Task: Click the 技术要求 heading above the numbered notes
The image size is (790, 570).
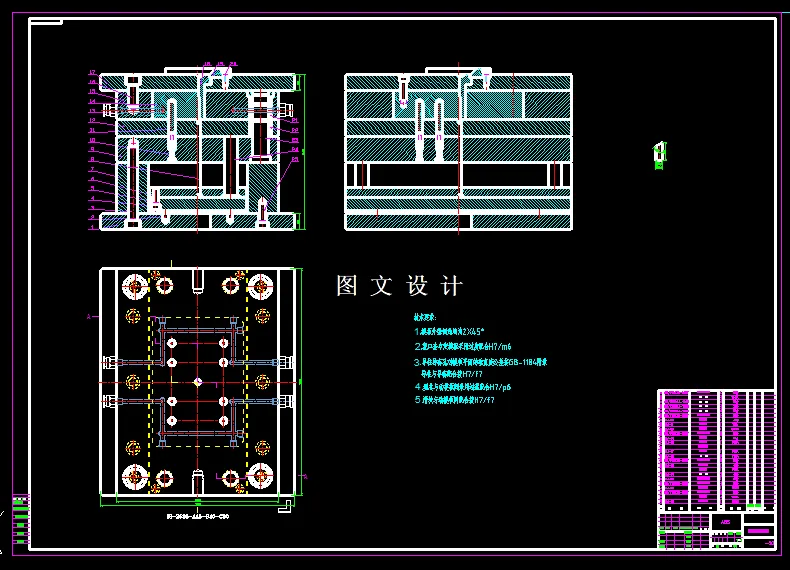Action: pos(425,318)
